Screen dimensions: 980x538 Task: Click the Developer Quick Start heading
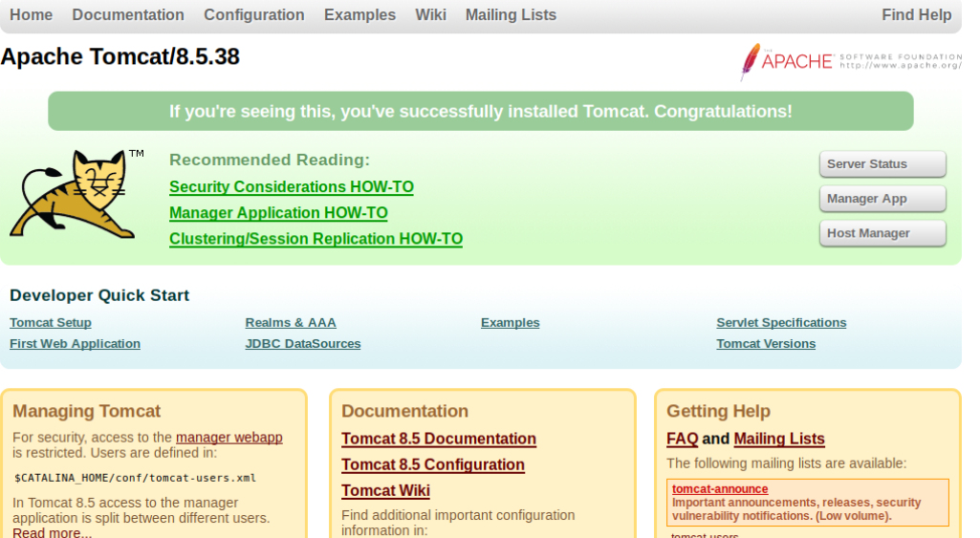[x=99, y=295]
